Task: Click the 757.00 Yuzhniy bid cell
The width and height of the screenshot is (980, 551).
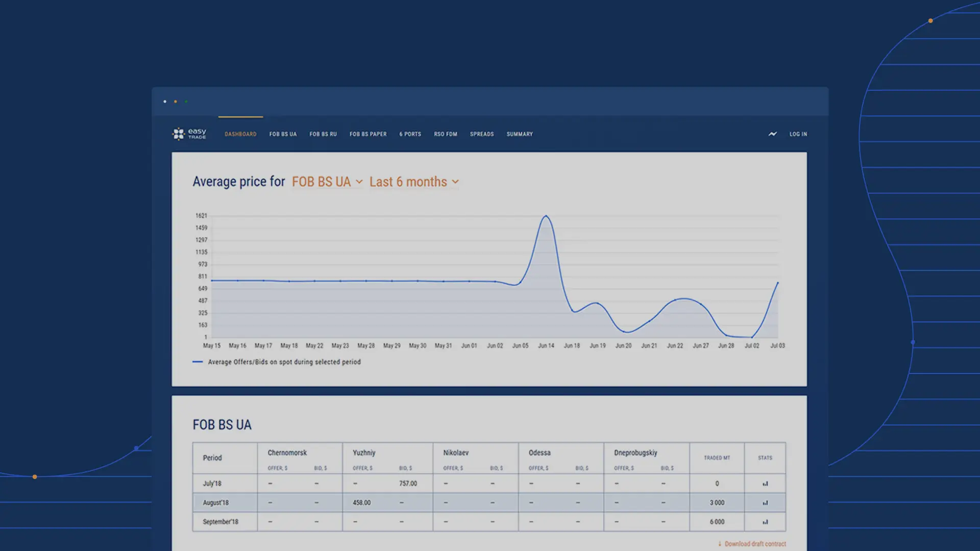Action: (x=408, y=484)
